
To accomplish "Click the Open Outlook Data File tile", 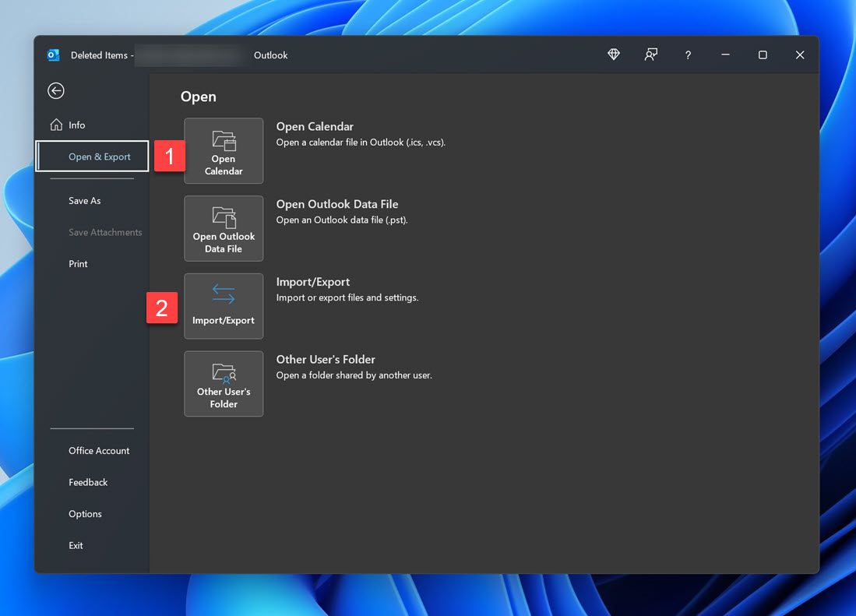I will point(224,229).
